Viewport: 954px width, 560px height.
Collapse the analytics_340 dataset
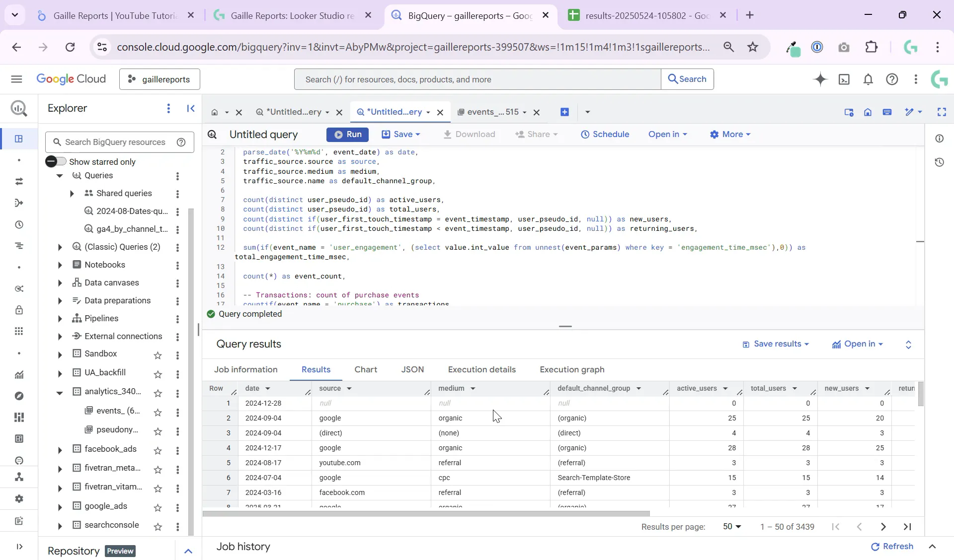(x=60, y=392)
